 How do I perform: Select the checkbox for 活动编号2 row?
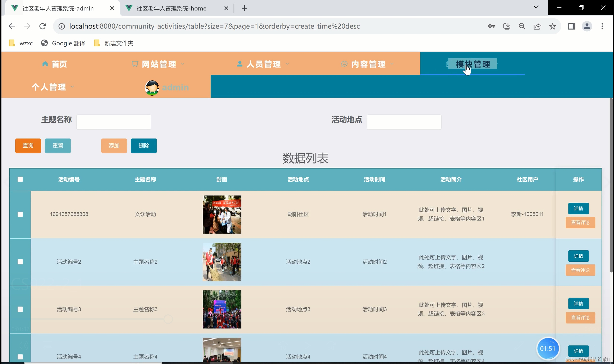coord(20,262)
